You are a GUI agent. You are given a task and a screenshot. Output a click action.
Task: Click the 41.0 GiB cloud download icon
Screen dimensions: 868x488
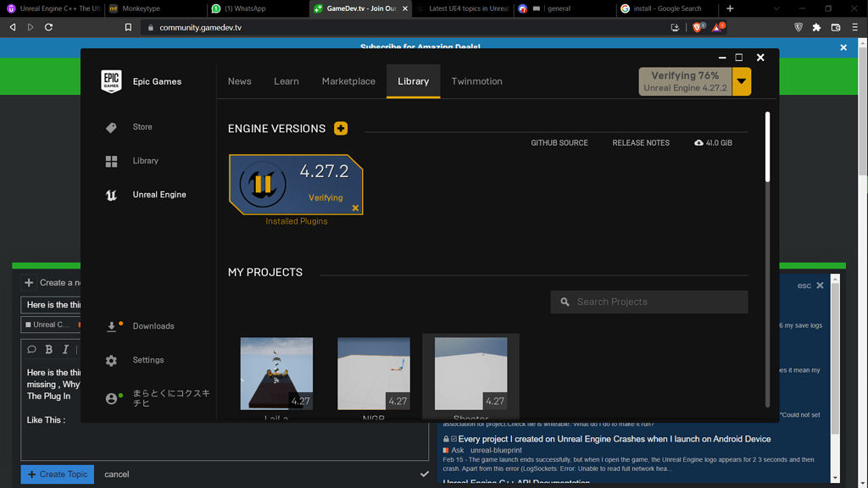pyautogui.click(x=698, y=142)
